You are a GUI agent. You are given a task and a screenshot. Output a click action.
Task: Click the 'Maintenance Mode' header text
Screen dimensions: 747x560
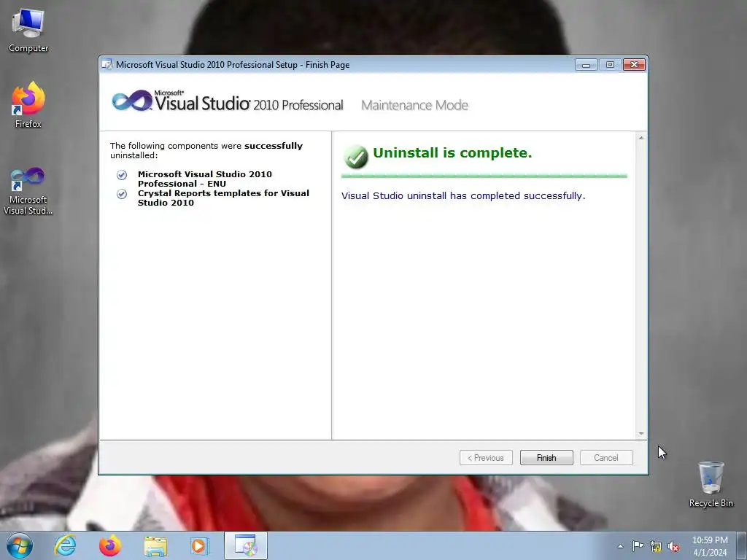pyautogui.click(x=414, y=105)
